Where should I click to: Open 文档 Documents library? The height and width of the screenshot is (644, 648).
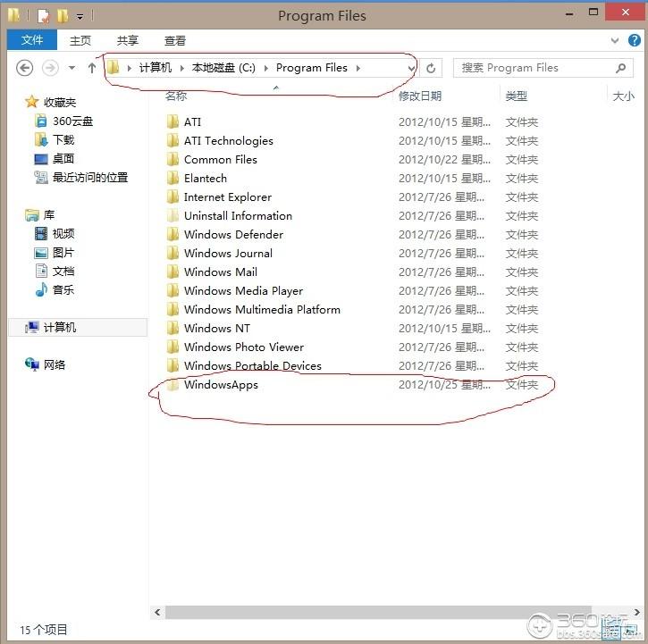point(63,271)
